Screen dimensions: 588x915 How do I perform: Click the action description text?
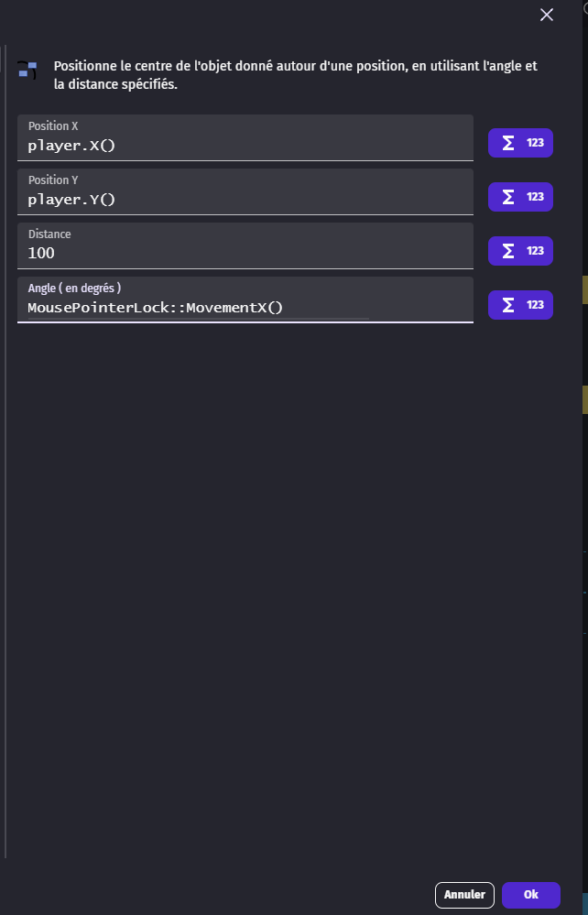(x=296, y=75)
